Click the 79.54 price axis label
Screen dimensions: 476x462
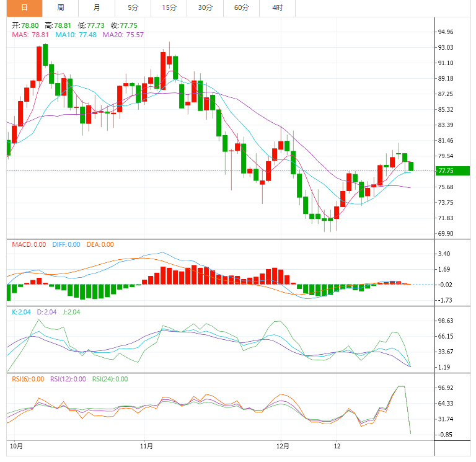pyautogui.click(x=446, y=156)
